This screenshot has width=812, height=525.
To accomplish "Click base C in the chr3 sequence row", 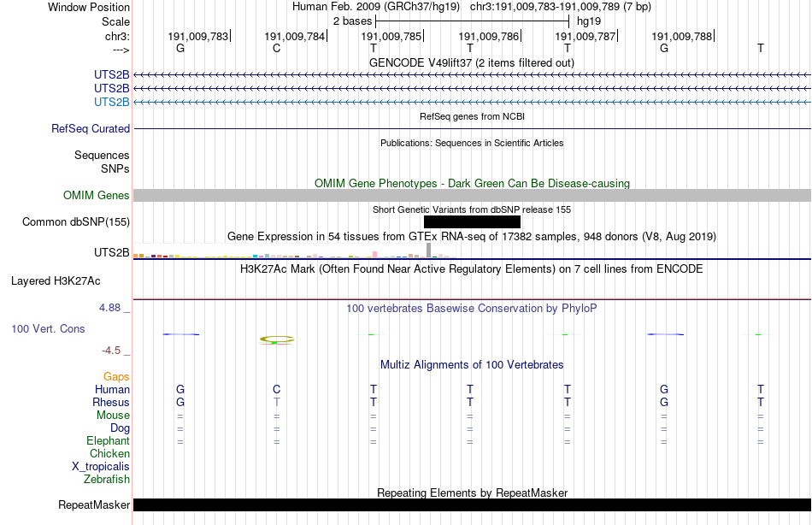I will pyautogui.click(x=277, y=48).
